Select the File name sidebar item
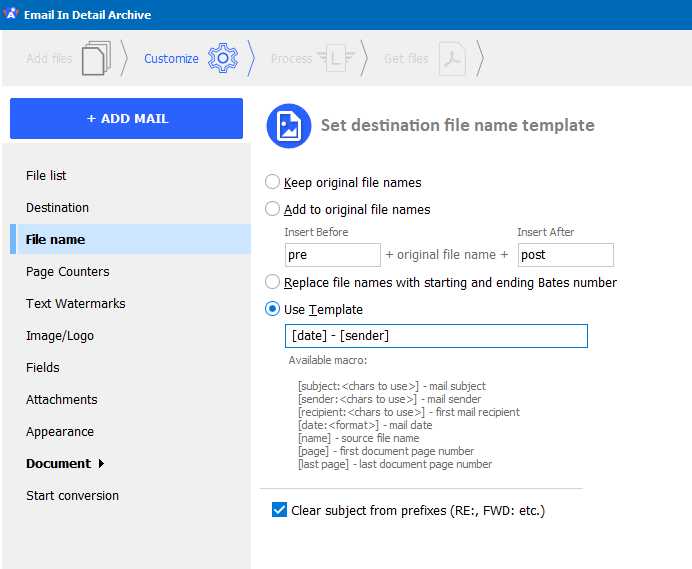The image size is (692, 569). coord(131,239)
